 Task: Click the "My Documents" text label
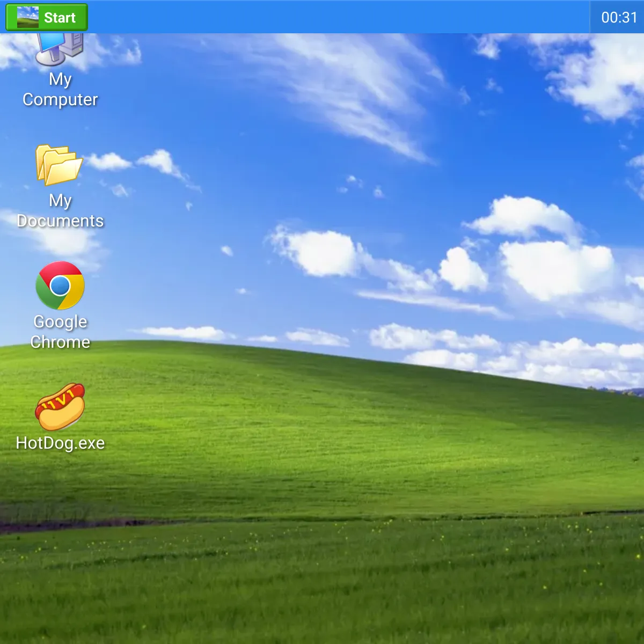coord(60,210)
